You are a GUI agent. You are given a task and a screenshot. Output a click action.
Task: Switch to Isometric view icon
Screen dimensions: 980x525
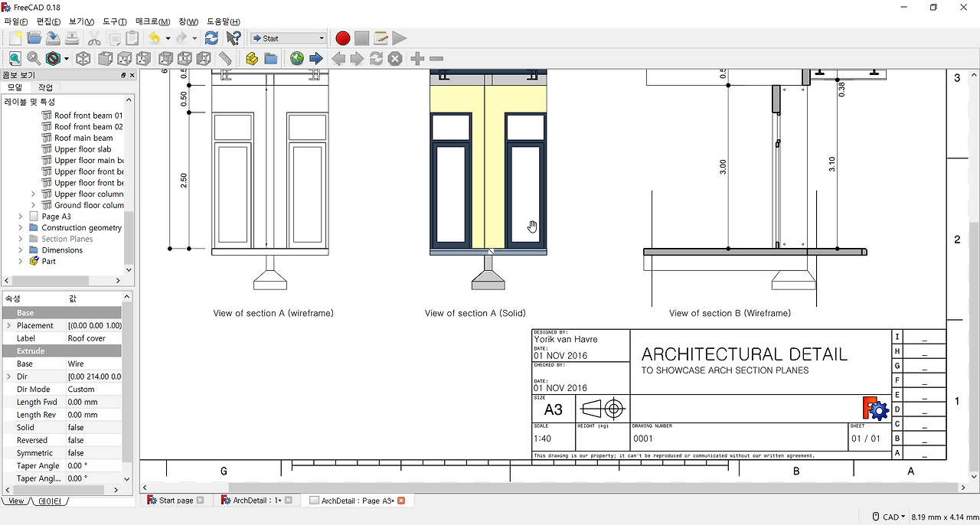click(82, 58)
